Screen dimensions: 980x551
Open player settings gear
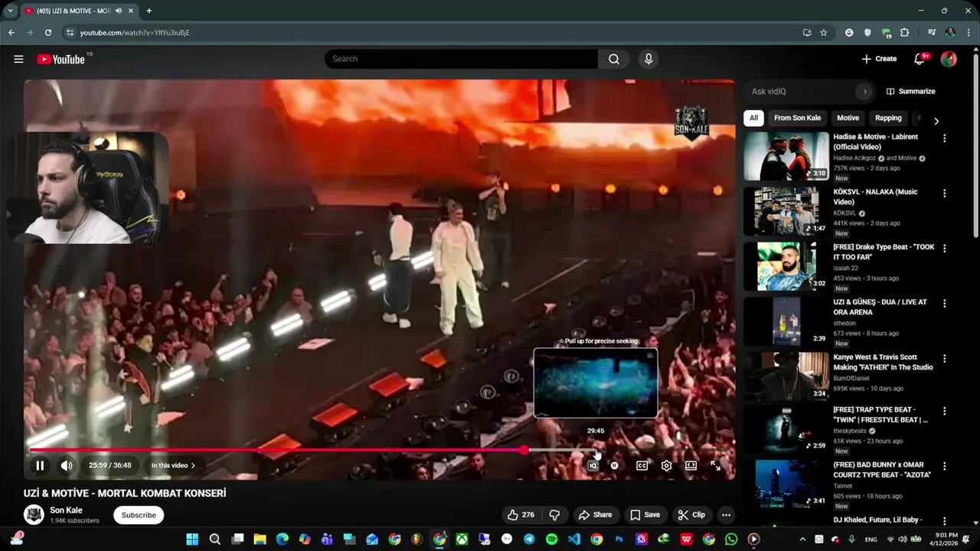(x=666, y=465)
